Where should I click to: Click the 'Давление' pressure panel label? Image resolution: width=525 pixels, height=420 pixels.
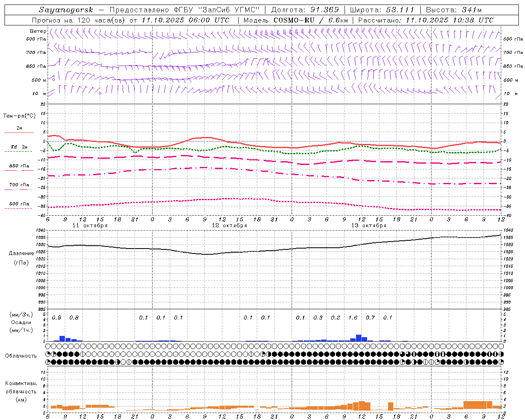click(21, 253)
